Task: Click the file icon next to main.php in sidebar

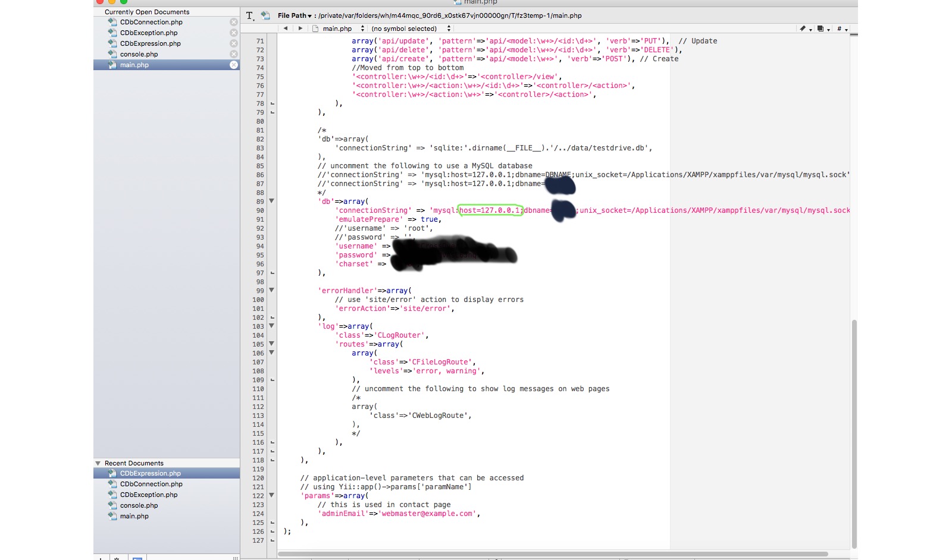Action: pyautogui.click(x=112, y=65)
